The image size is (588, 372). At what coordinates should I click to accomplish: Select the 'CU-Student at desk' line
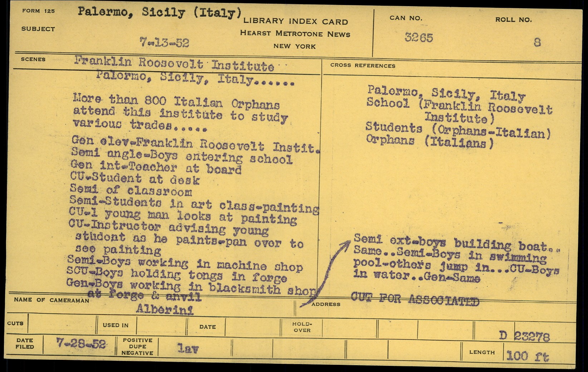click(135, 178)
